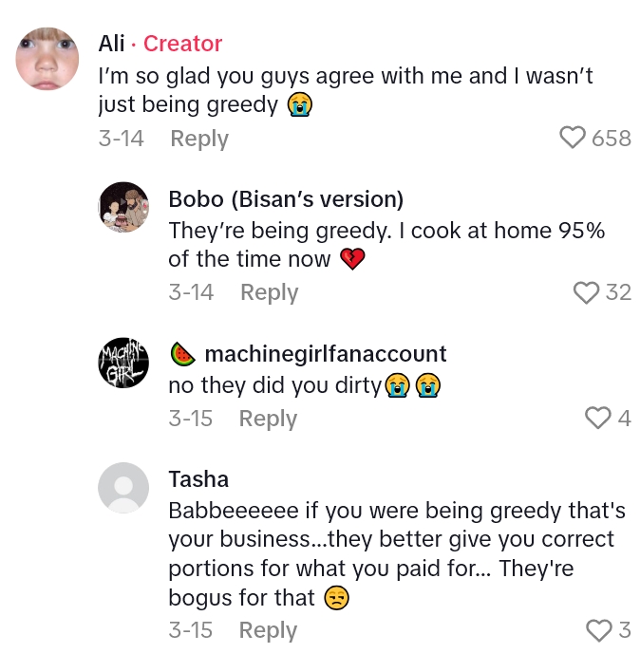
Task: Reply to machinegirlfanaccount's comment
Action: 268,419
